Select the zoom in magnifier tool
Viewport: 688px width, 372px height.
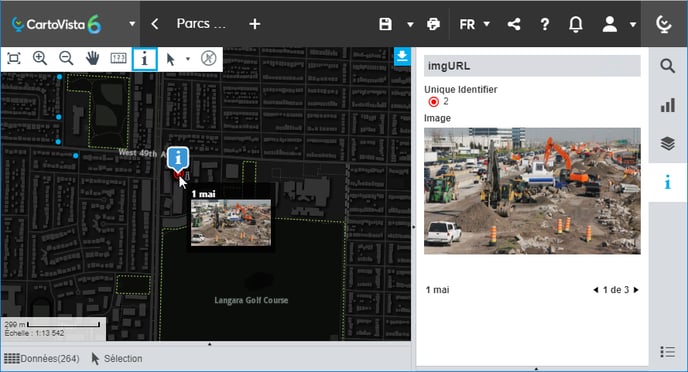point(40,58)
